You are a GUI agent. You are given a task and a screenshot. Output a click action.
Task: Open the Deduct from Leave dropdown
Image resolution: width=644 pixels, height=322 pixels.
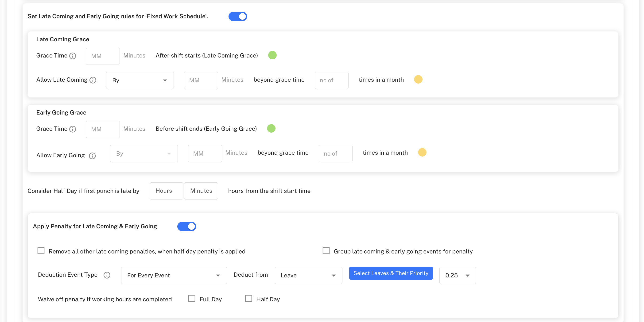(x=308, y=275)
